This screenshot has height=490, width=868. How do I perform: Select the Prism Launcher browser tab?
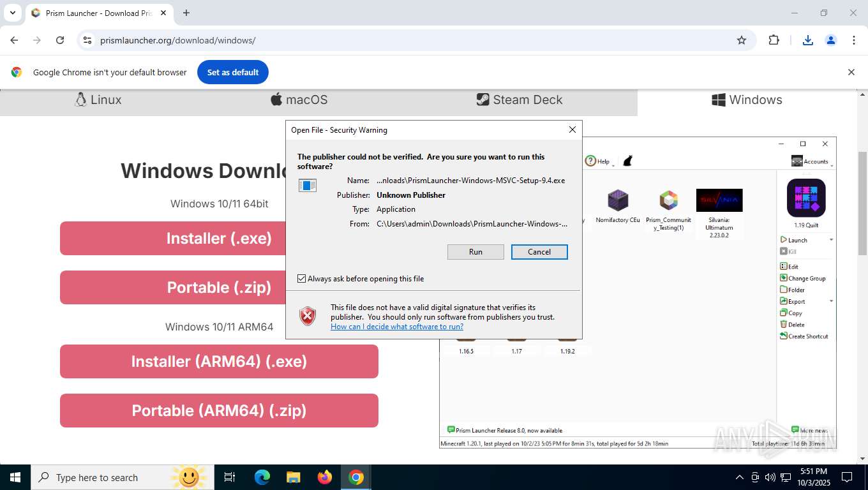[x=100, y=13]
